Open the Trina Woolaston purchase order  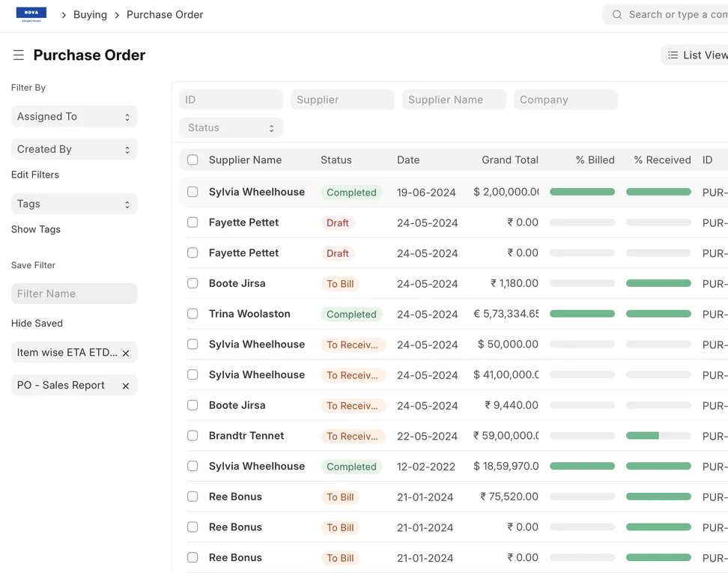(x=249, y=314)
